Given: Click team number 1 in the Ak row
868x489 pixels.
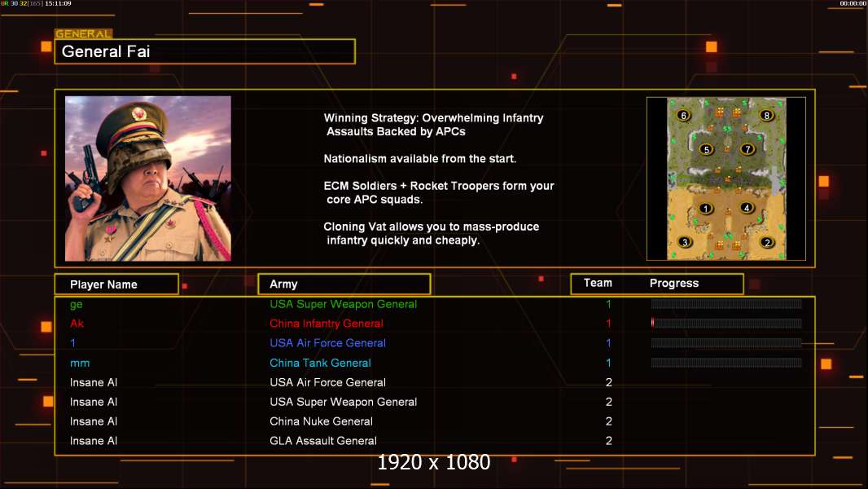Looking at the screenshot, I should coord(608,324).
